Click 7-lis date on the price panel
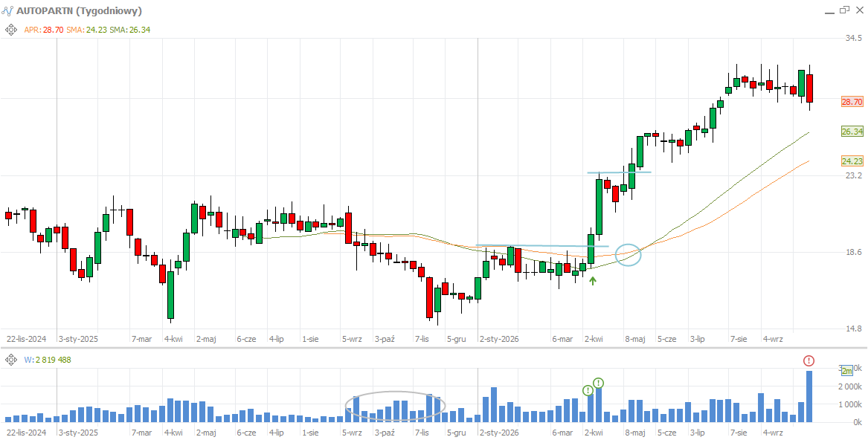Screen dimensions: 868x440 click(422, 339)
